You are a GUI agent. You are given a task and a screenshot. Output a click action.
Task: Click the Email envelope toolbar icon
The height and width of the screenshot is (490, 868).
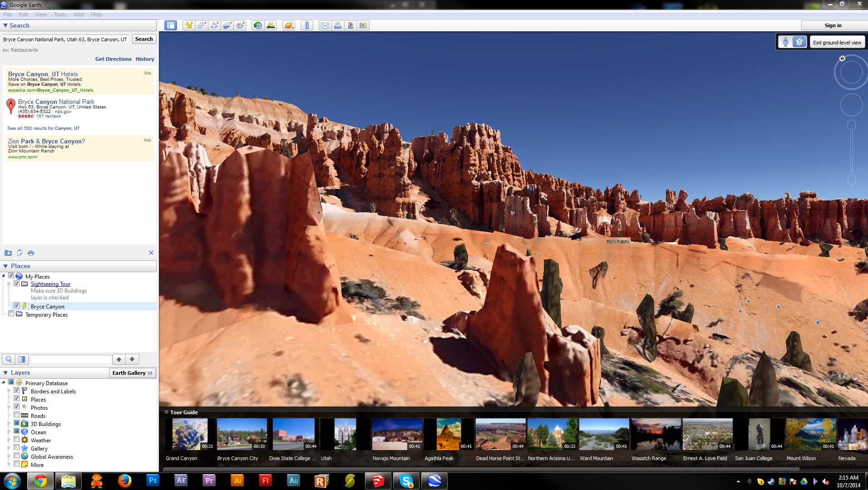pyautogui.click(x=325, y=25)
